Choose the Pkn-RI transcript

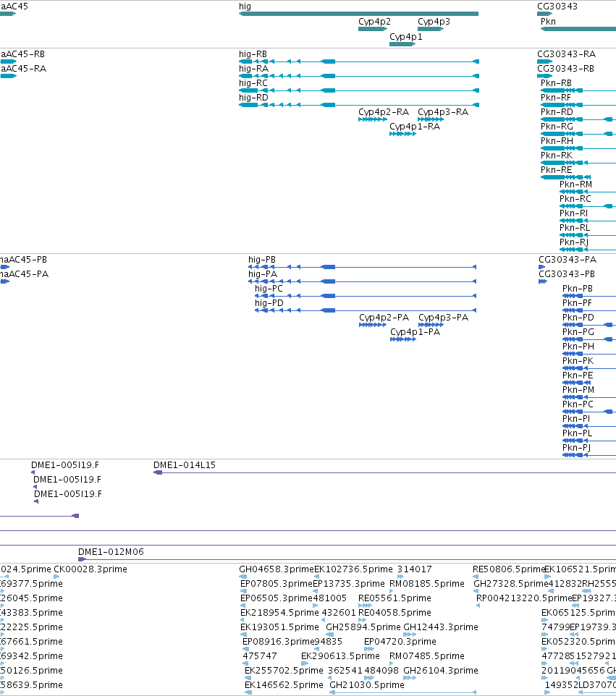[x=573, y=213]
